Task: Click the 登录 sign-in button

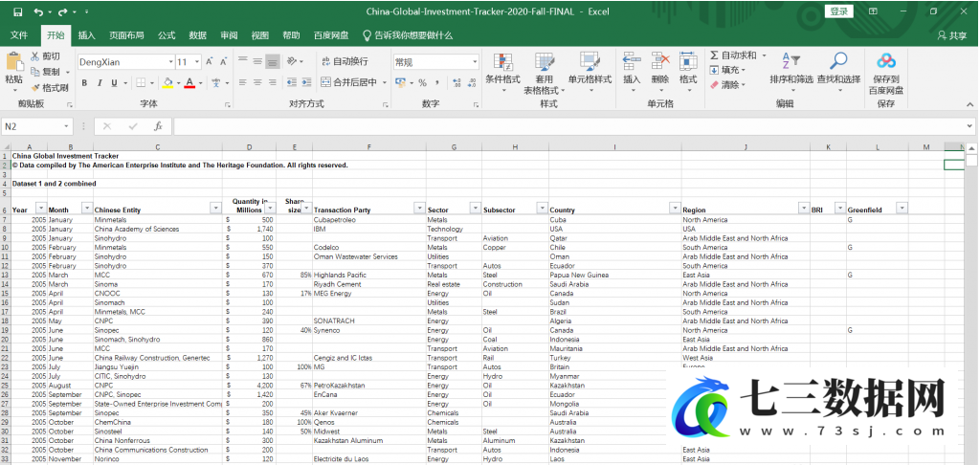Action: click(x=838, y=11)
